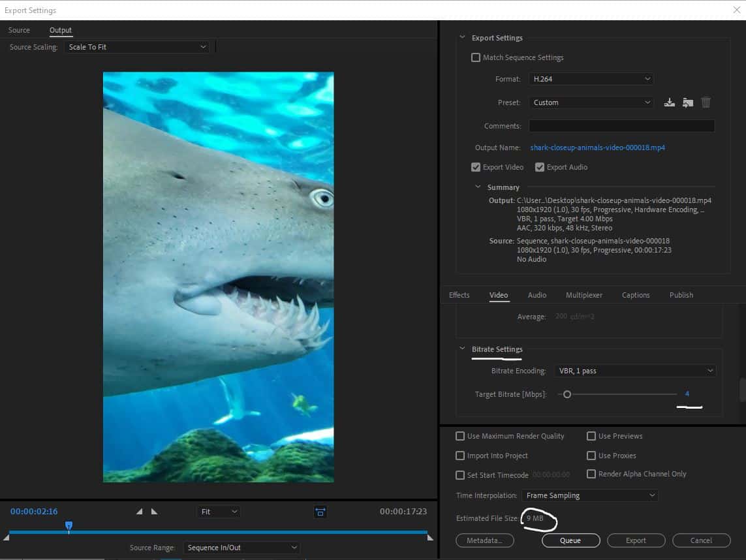Toggle the crop output tool
746x560 pixels.
tap(320, 512)
